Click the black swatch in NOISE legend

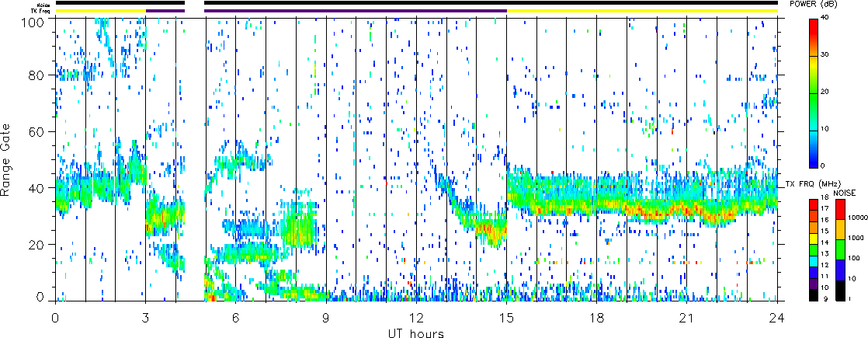point(840,290)
